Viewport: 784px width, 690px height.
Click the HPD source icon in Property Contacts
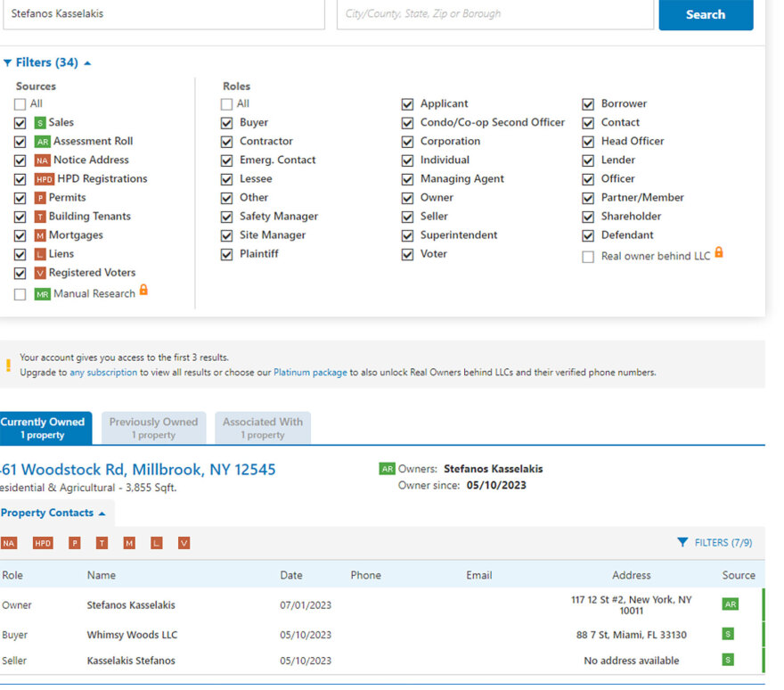click(x=43, y=543)
